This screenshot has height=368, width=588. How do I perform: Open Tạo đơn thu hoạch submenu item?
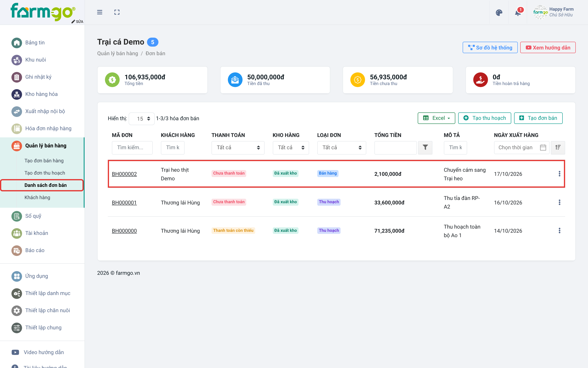[x=45, y=173]
